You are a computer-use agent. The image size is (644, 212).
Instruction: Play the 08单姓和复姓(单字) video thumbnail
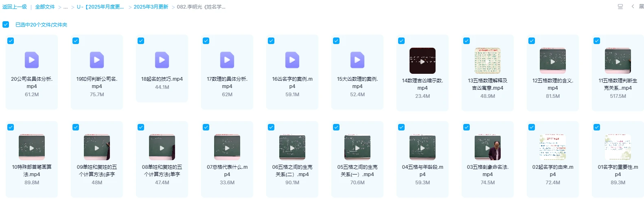click(162, 147)
